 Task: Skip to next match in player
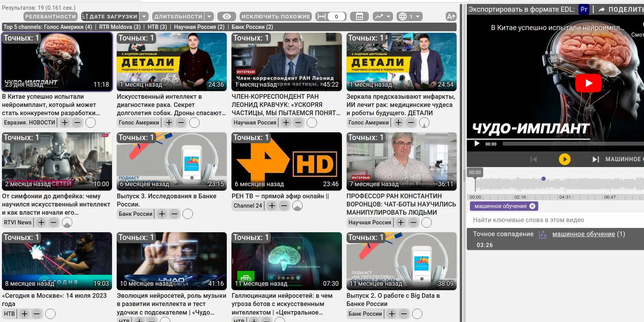(595, 159)
